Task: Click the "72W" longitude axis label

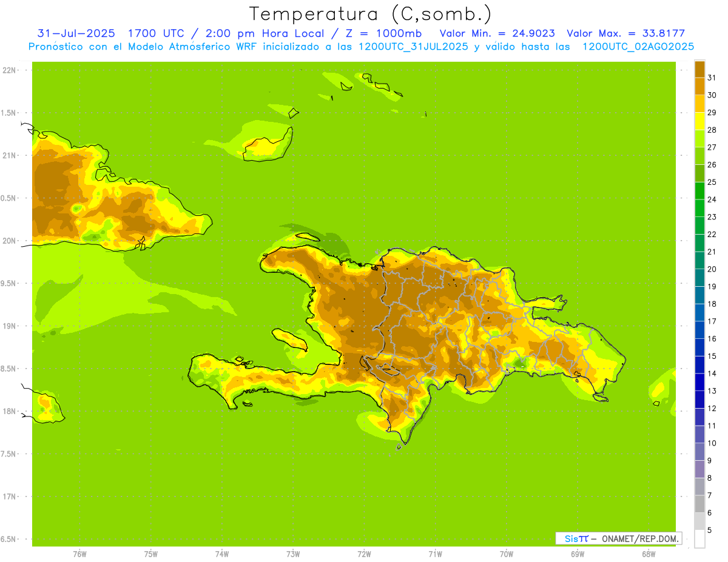Action: pyautogui.click(x=364, y=554)
